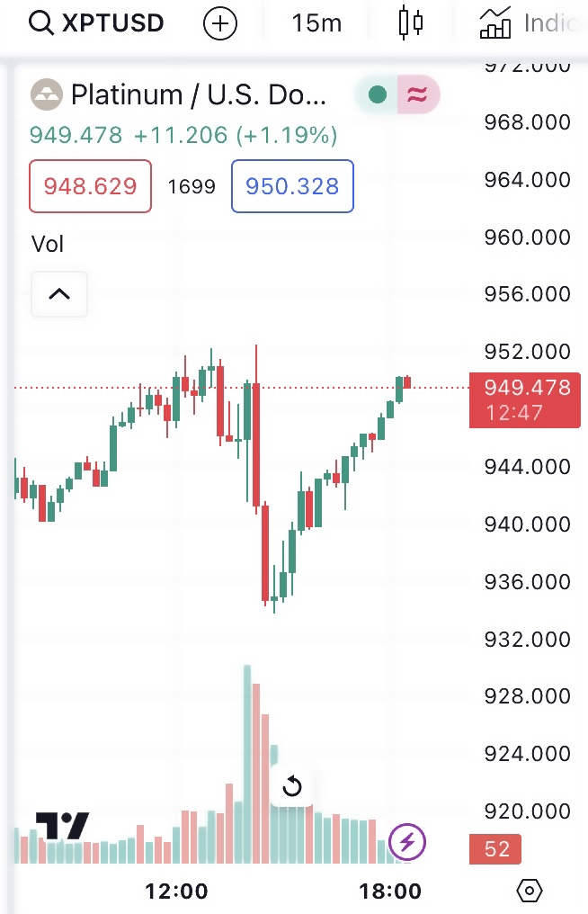
Task: Click the purple lightning bolt icon
Action: click(407, 842)
